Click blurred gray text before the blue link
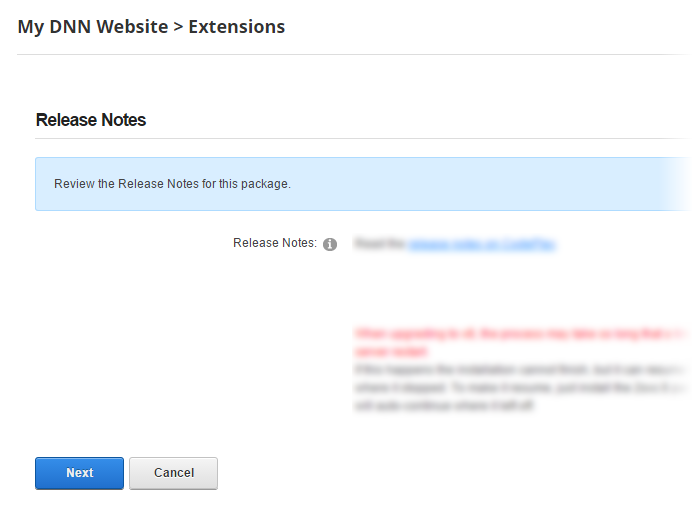 (x=380, y=243)
